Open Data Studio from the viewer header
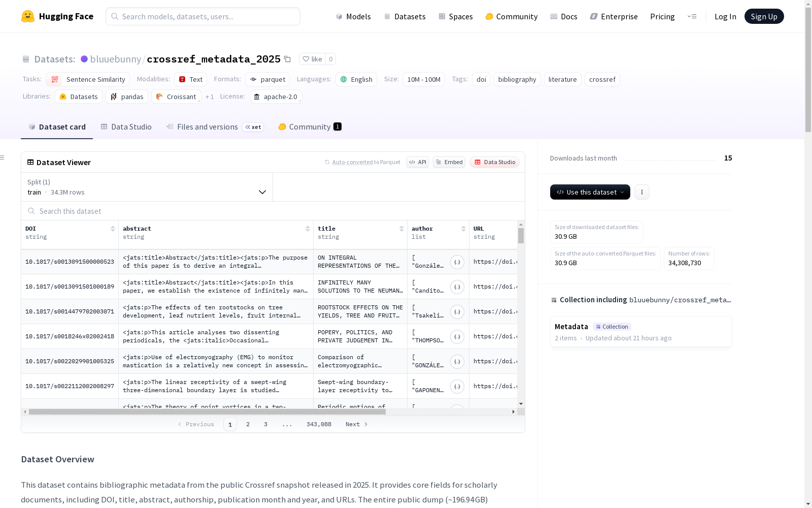812x508 pixels. tap(495, 162)
